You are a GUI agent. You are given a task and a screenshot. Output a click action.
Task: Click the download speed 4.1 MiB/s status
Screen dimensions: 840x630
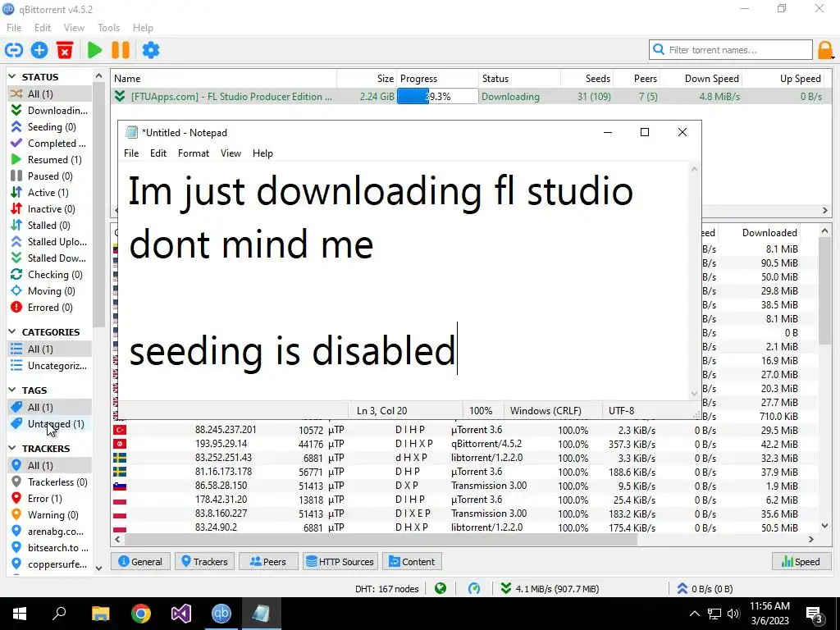tap(550, 589)
